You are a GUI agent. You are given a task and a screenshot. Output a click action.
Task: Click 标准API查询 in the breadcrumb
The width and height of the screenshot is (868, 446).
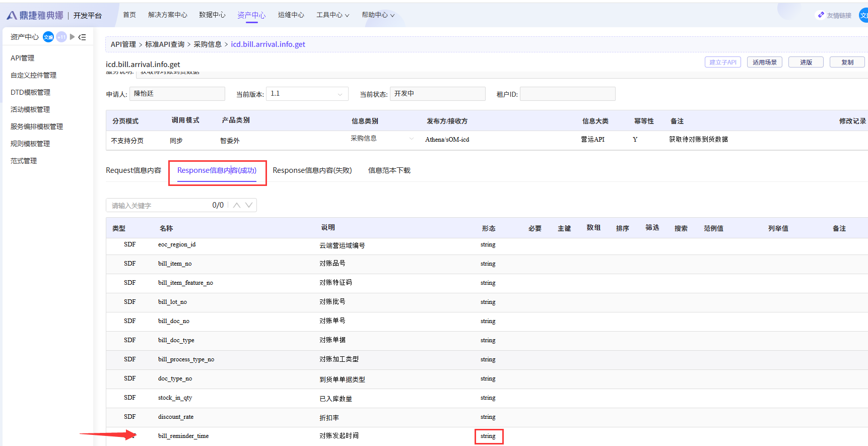165,44
